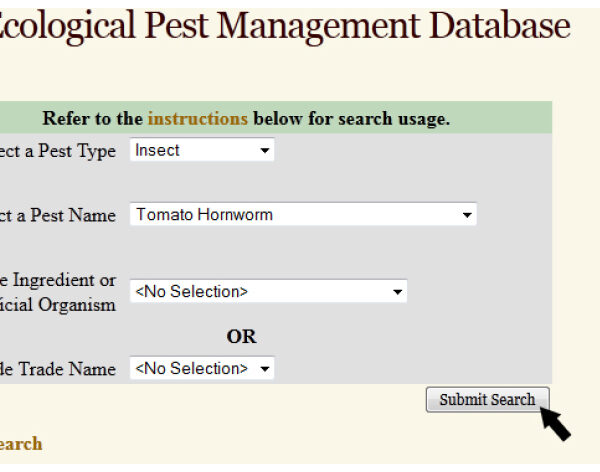Click the Ecological Pest Management Database heading

285,26
